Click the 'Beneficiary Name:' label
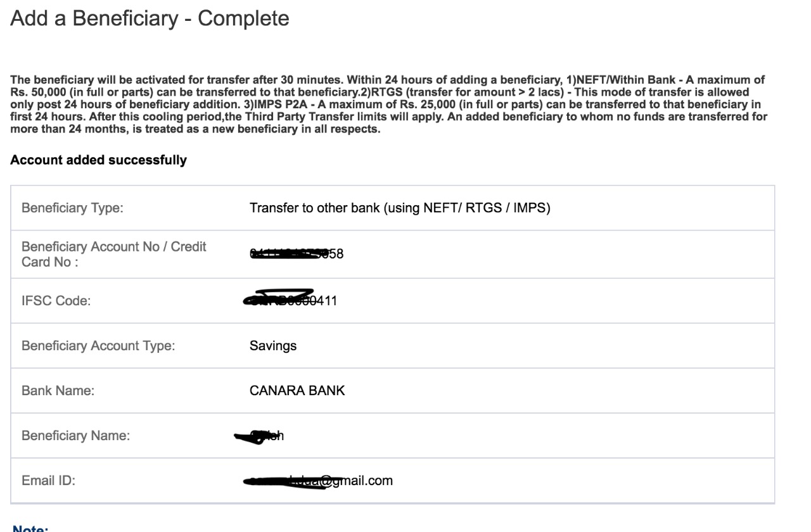This screenshot has width=811, height=532. click(x=75, y=436)
